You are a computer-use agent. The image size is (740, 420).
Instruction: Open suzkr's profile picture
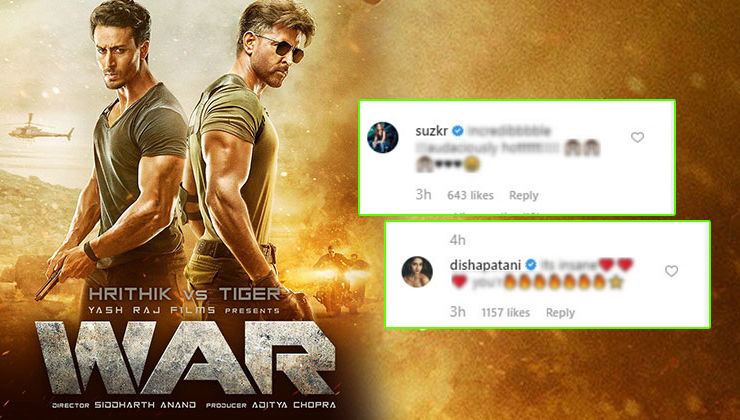click(x=383, y=137)
